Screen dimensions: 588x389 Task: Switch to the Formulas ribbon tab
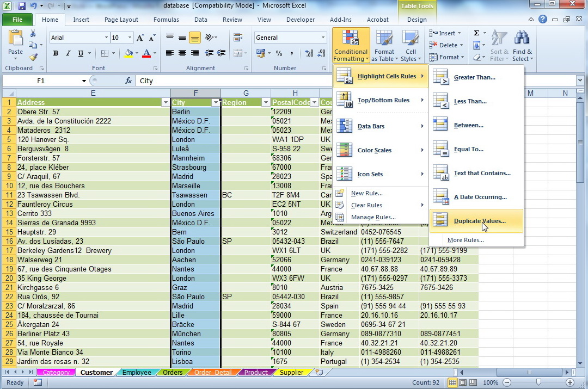pos(166,20)
